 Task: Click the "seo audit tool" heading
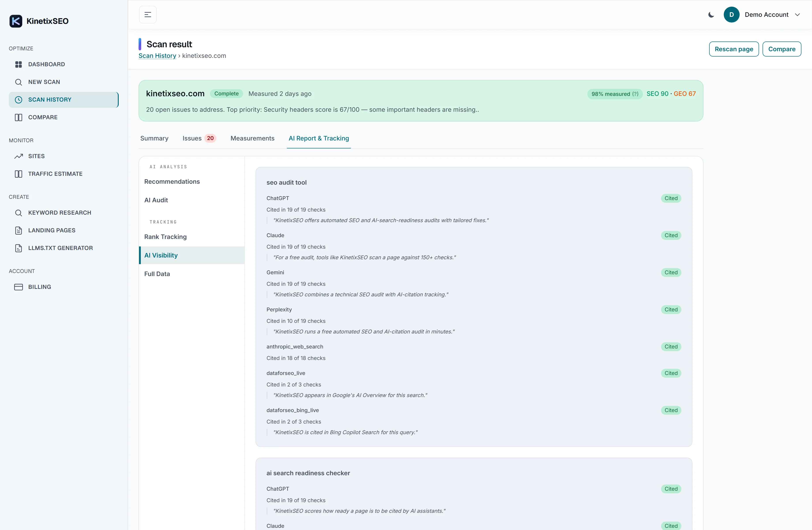tap(287, 183)
